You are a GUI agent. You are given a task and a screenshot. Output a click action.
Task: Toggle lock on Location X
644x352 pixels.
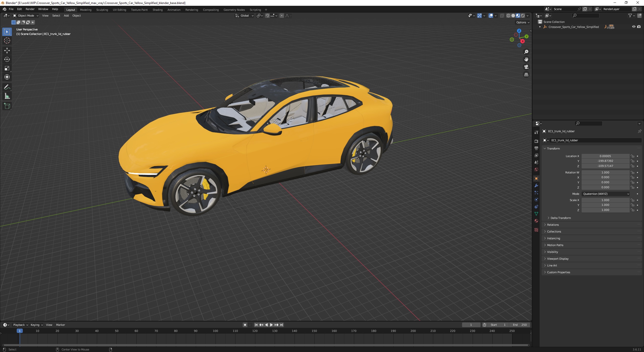(x=632, y=156)
